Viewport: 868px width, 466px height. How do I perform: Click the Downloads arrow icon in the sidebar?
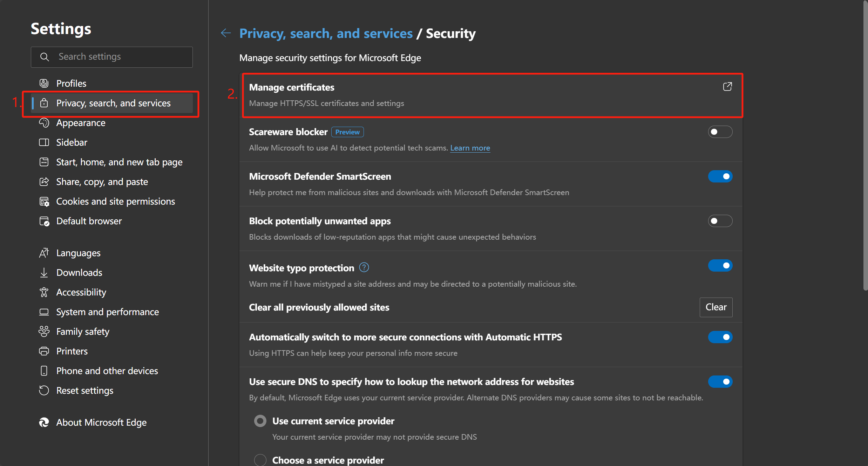tap(44, 273)
